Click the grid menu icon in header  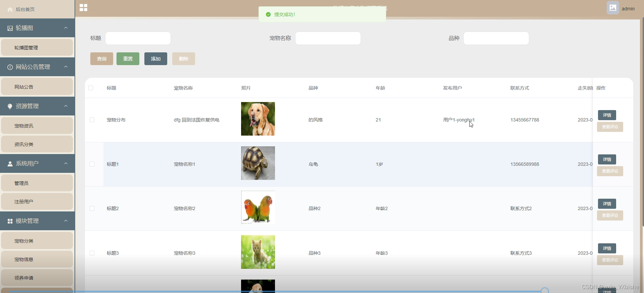coord(83,8)
